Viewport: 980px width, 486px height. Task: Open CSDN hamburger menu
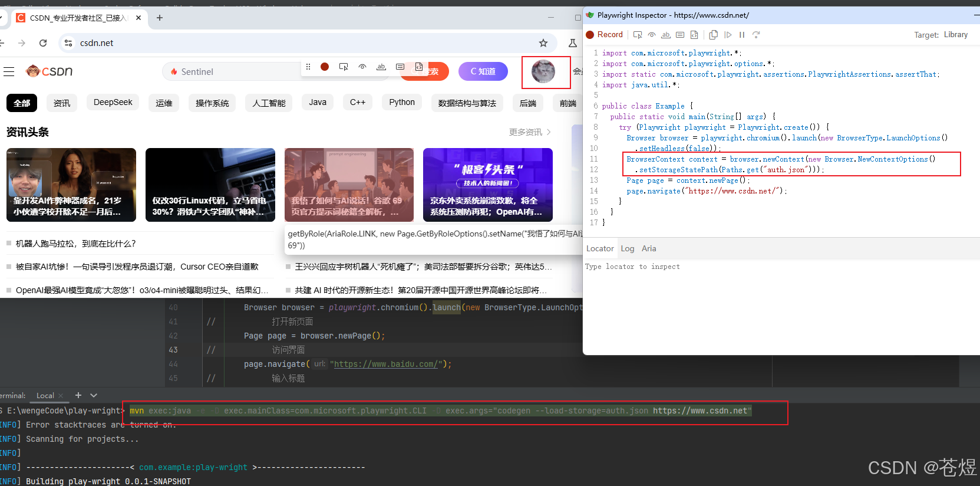[x=9, y=71]
